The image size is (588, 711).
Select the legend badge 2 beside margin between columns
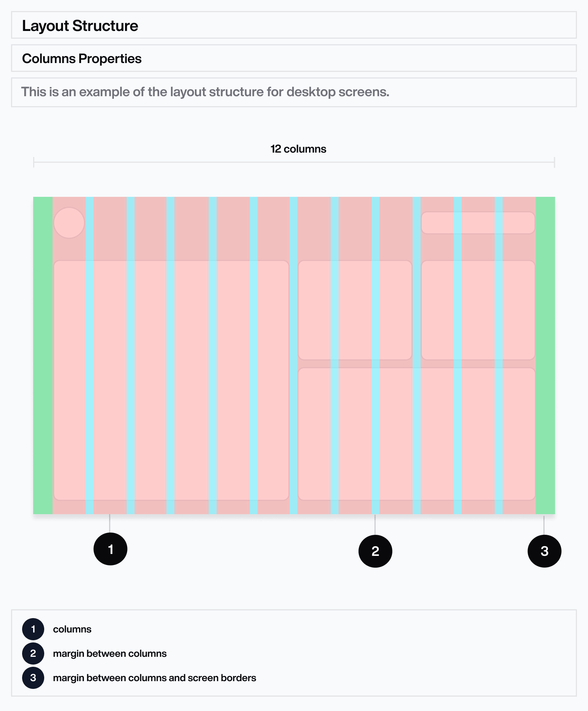pyautogui.click(x=33, y=654)
